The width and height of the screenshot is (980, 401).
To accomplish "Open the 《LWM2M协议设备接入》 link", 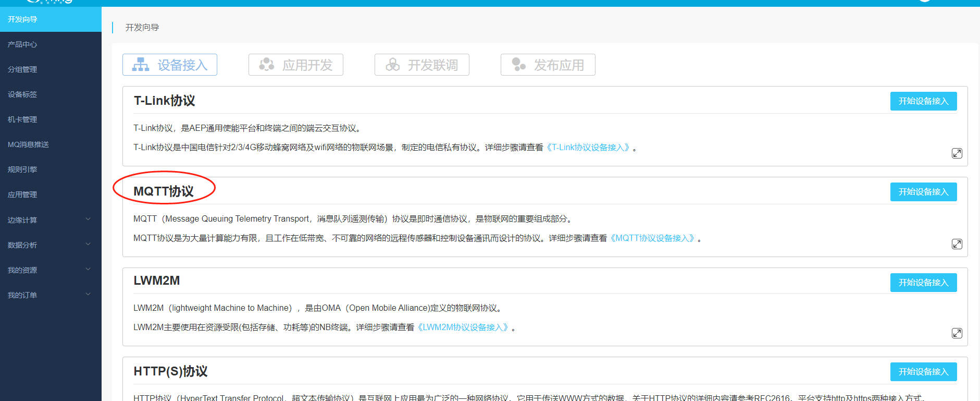I will pyautogui.click(x=463, y=327).
